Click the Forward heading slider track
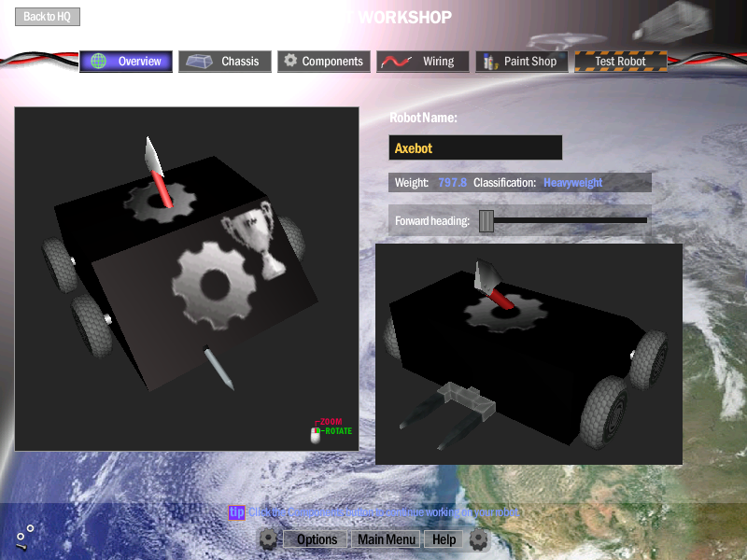The image size is (747, 560). pos(571,220)
